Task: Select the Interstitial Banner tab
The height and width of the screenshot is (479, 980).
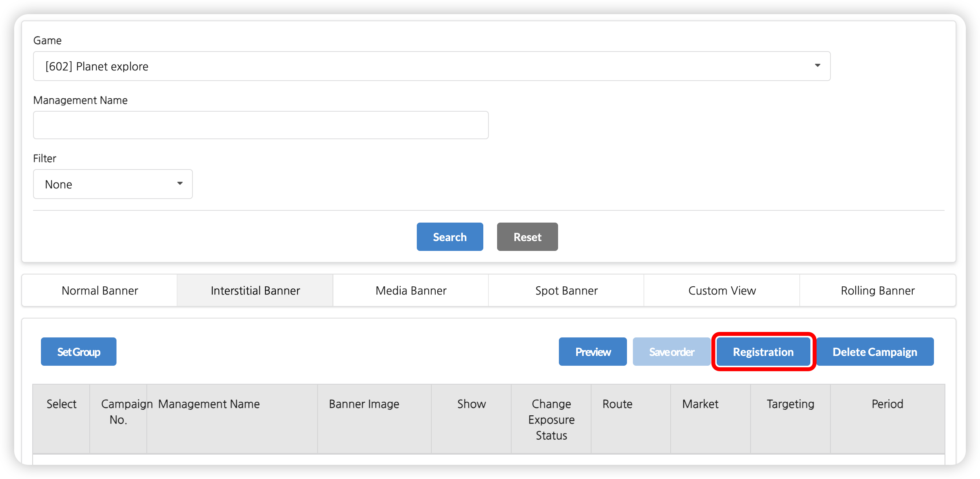Action: [255, 290]
